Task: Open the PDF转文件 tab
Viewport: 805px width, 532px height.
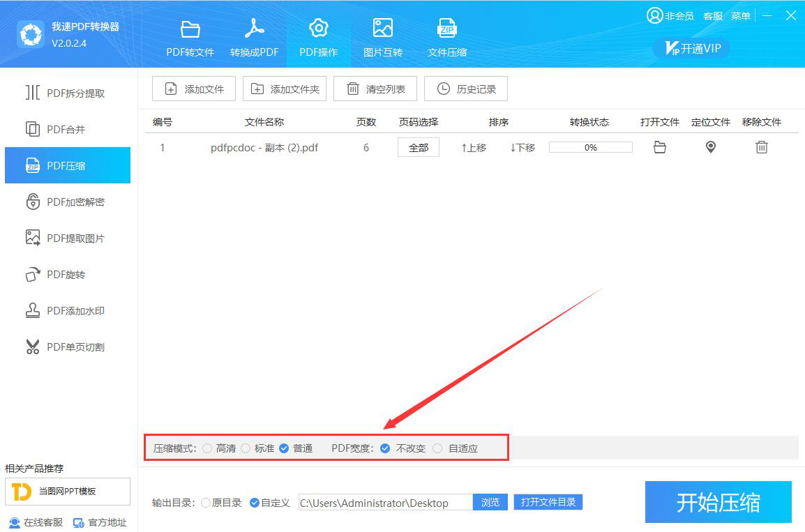Action: tap(190, 38)
